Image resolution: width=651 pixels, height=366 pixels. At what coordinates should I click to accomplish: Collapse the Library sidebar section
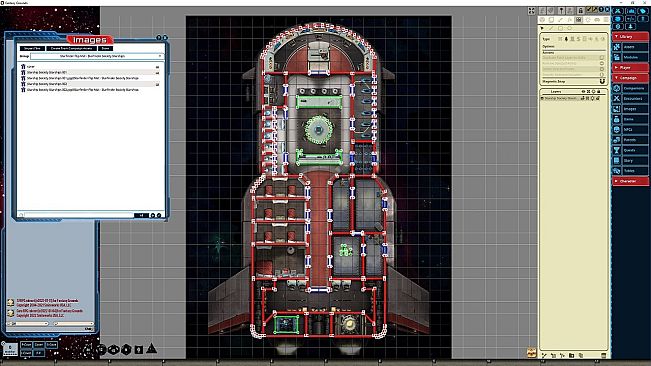[630, 37]
